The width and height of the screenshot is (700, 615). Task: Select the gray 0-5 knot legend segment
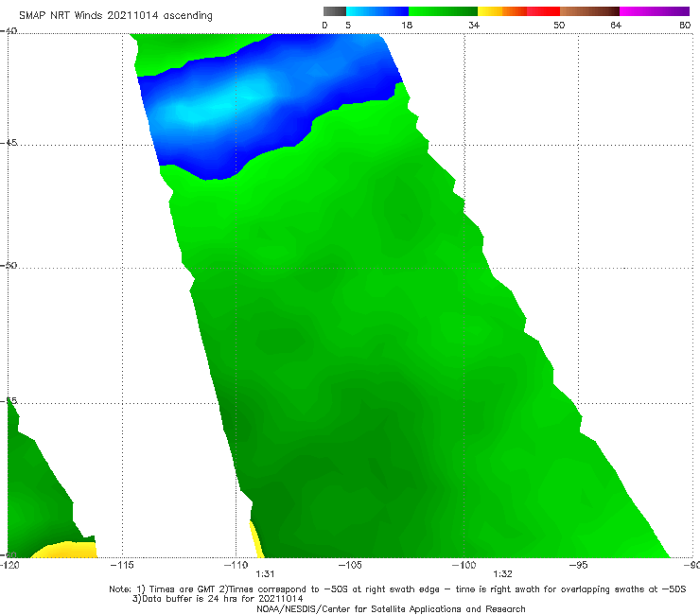[x=335, y=11]
